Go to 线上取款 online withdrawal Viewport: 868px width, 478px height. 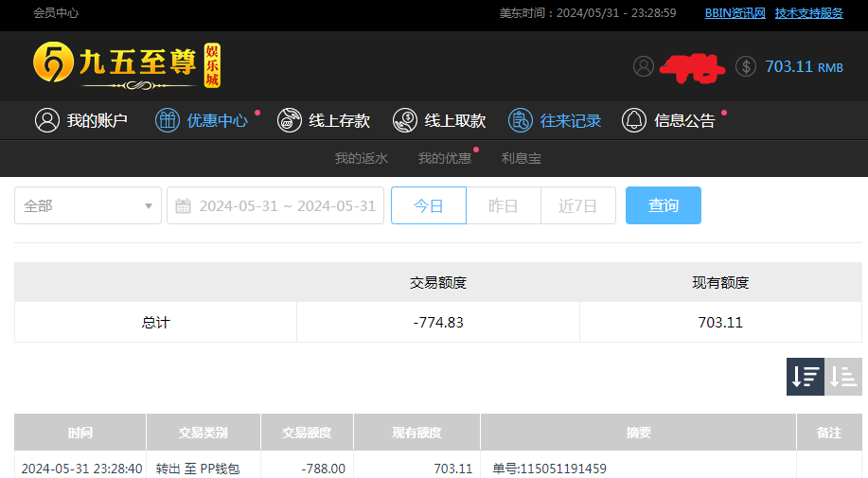pos(439,120)
